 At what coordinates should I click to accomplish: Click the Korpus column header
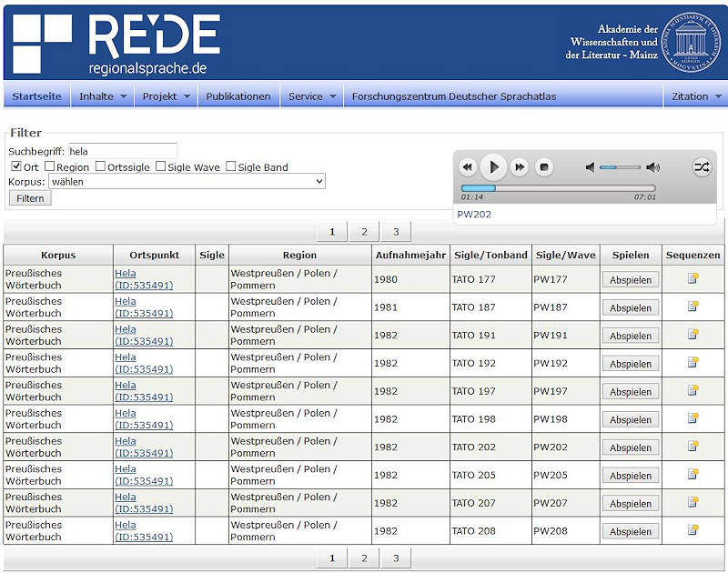[x=58, y=255]
